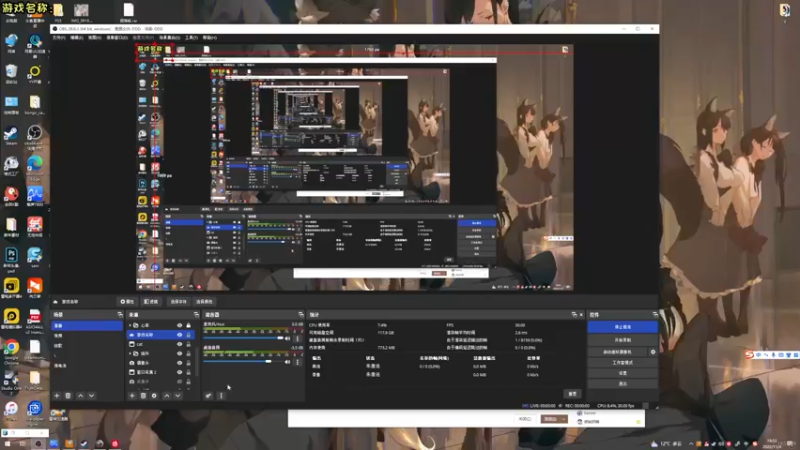The image size is (800, 450).
Task: Move selected scene up with the arrow
Action: click(x=80, y=395)
